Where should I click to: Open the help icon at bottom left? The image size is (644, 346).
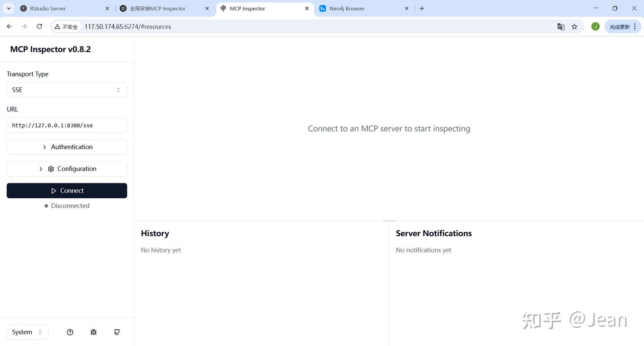(70, 332)
